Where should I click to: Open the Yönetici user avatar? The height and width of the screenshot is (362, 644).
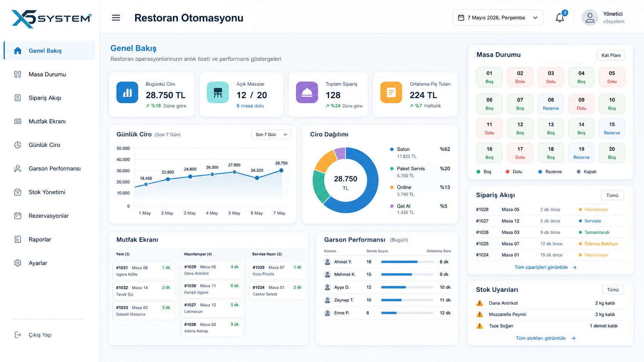coord(589,18)
